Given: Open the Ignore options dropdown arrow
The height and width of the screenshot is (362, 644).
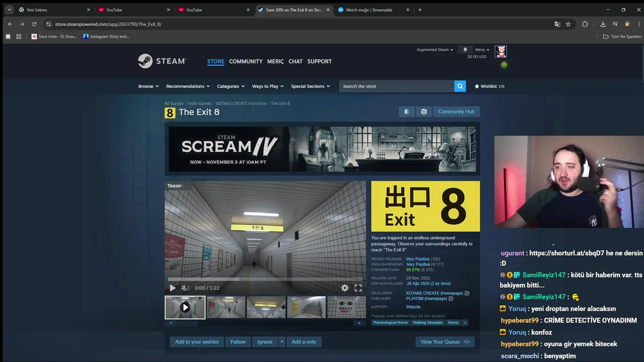Looking at the screenshot, I should click(282, 342).
